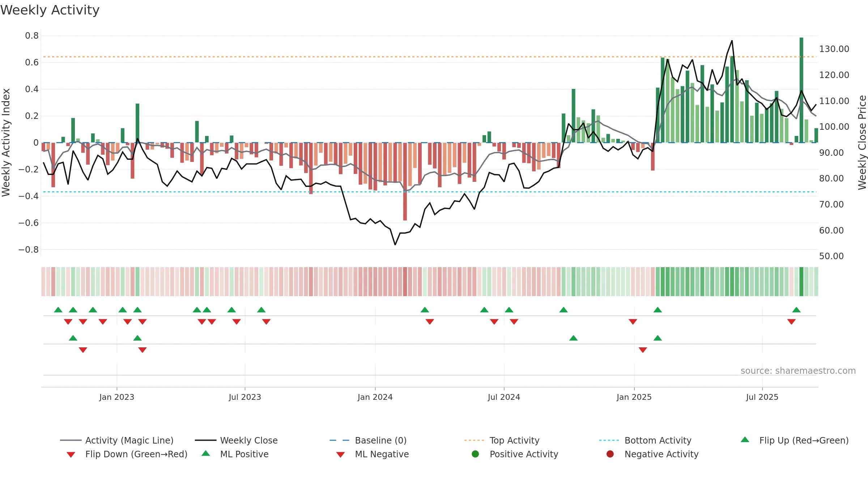Screen dimensions: 868x488
Task: Click the darkest red heatmap cell in early 2024
Action: coord(405,282)
